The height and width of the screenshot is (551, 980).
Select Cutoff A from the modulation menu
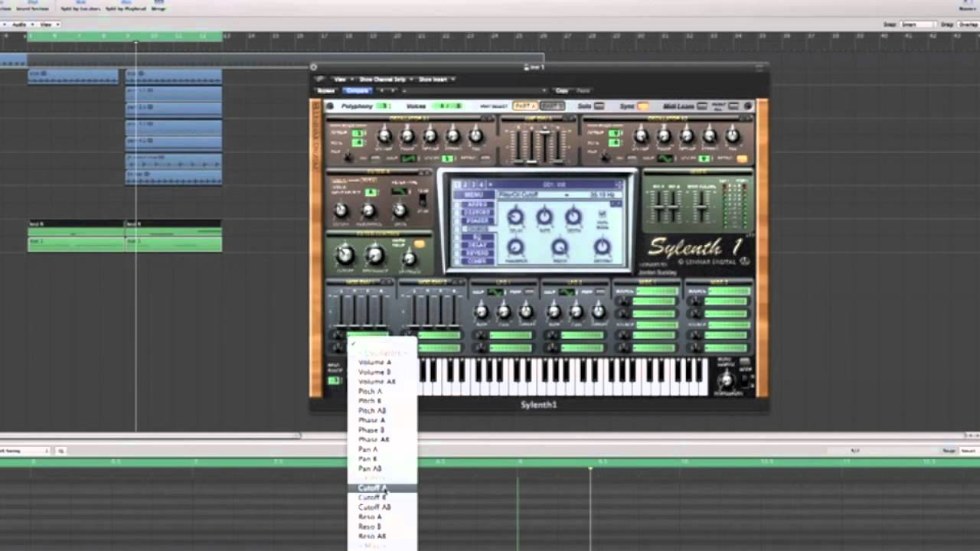(371, 487)
